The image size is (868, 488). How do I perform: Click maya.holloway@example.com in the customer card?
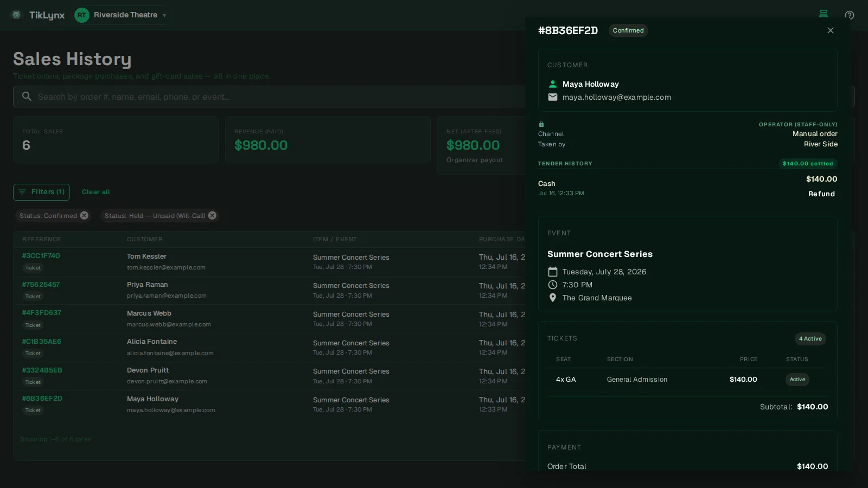617,98
